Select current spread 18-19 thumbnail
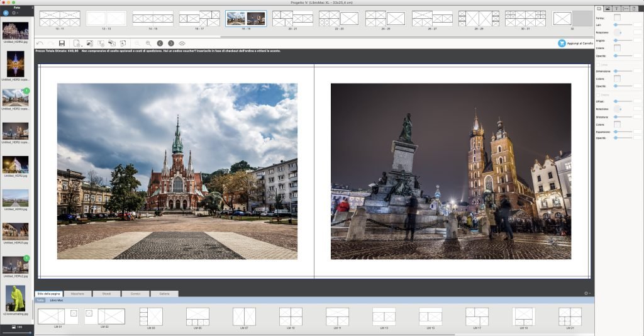This screenshot has width=644, height=336. coord(246,18)
